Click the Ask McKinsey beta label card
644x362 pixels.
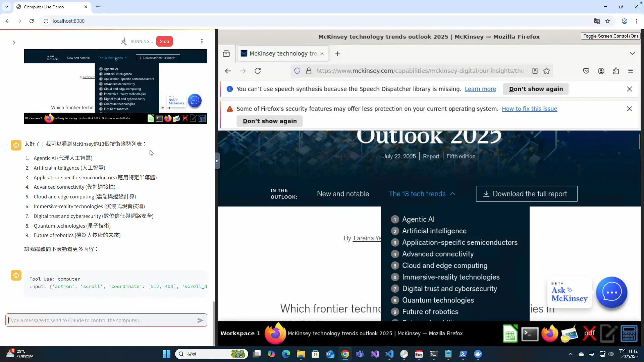[x=569, y=292]
